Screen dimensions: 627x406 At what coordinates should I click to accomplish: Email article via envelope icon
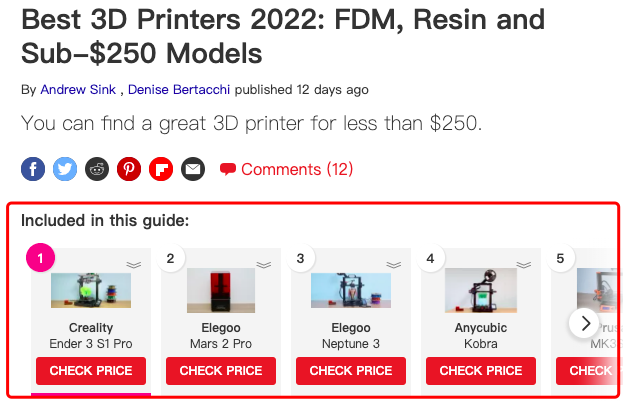click(193, 169)
